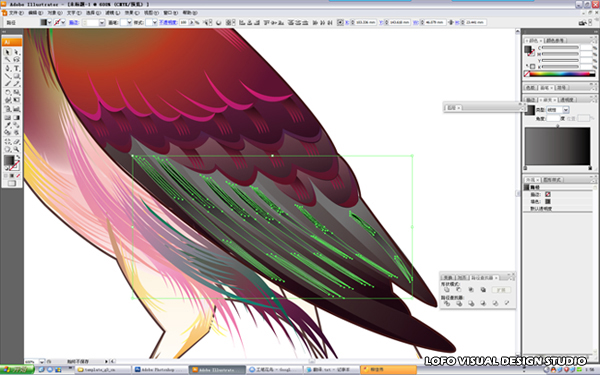This screenshot has height=375, width=600.
Task: Click the Opacity link (不透明度)
Action: pos(168,23)
